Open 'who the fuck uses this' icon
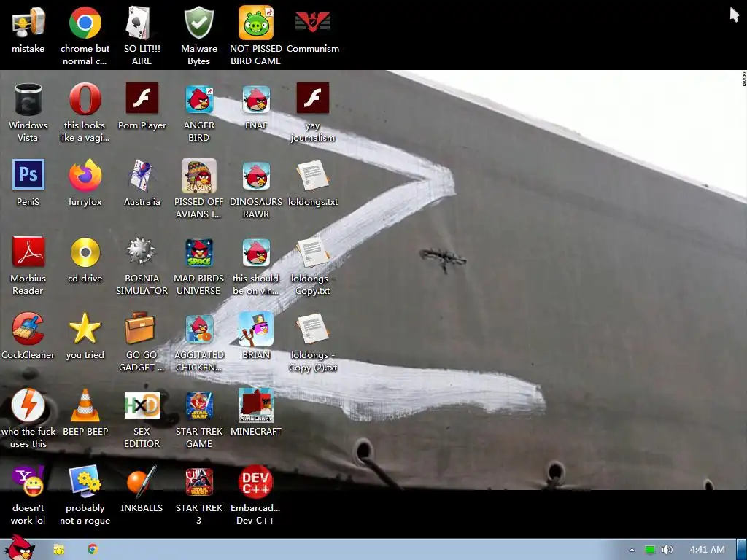 (28, 405)
